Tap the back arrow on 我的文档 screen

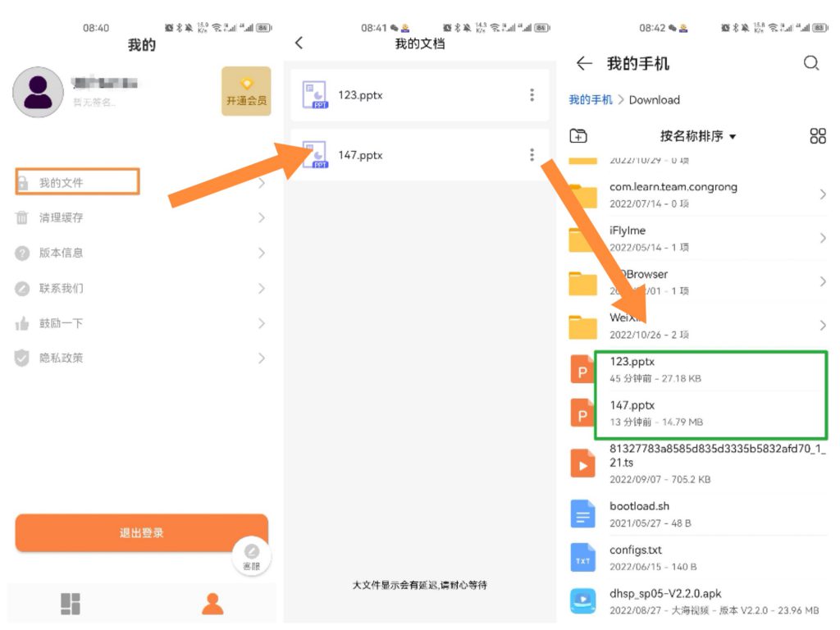coord(299,43)
